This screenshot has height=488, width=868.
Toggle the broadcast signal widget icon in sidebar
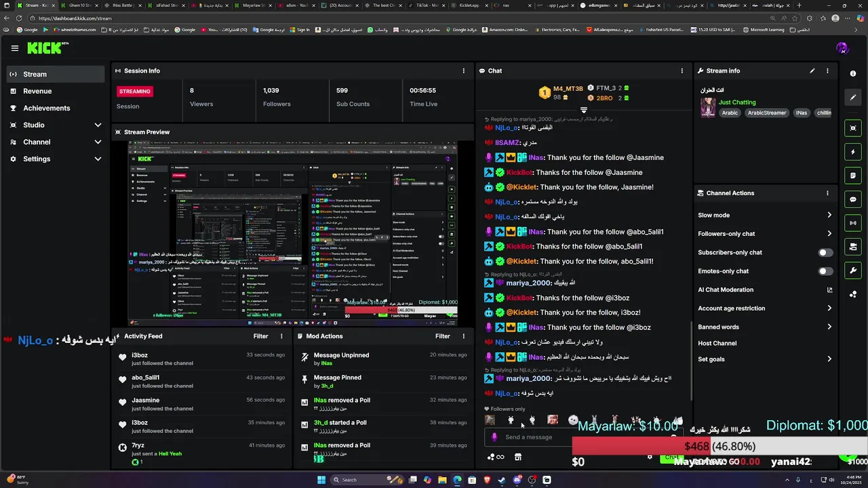853,223
